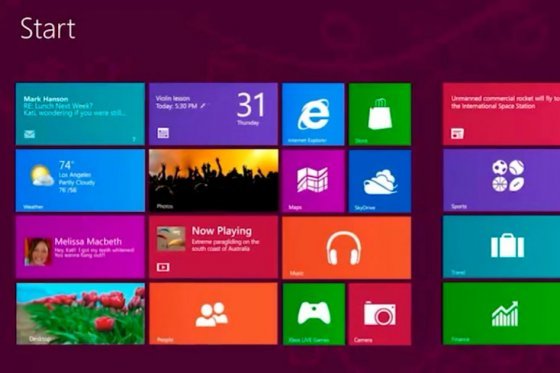
Task: Open the Internet Explorer tile
Action: point(313,114)
